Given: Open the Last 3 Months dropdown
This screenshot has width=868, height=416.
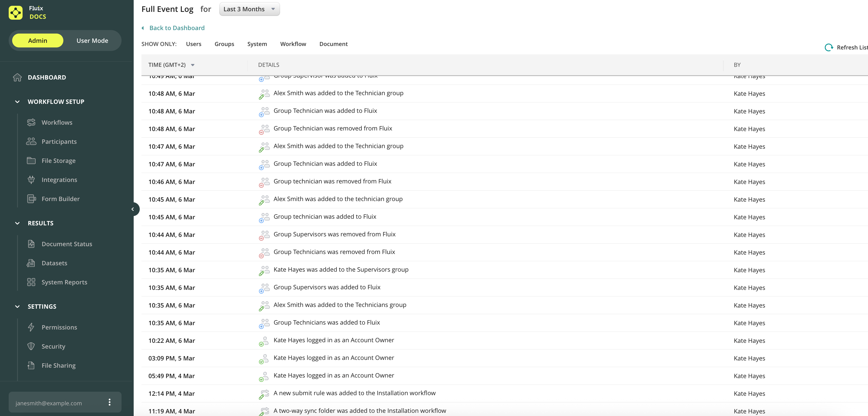Looking at the screenshot, I should 249,9.
